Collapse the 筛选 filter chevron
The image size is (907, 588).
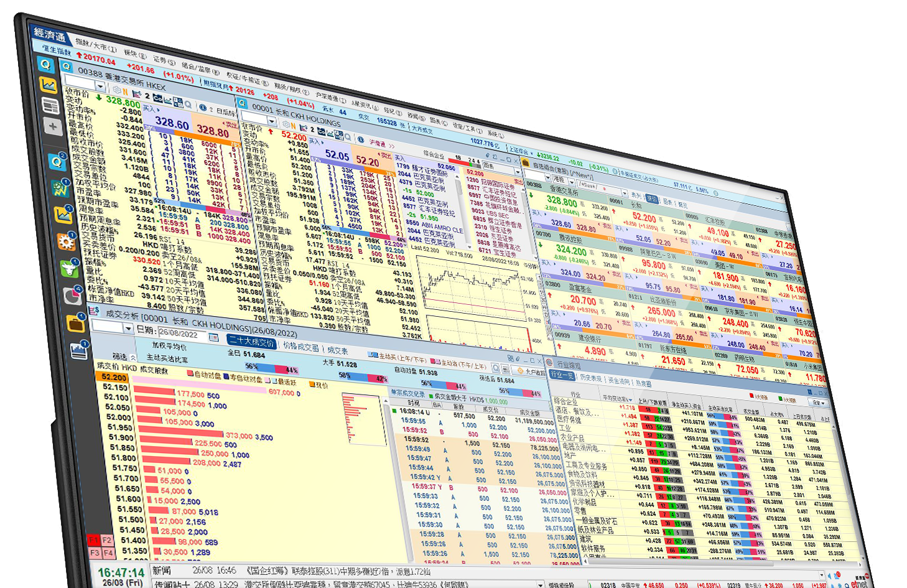coord(133,358)
